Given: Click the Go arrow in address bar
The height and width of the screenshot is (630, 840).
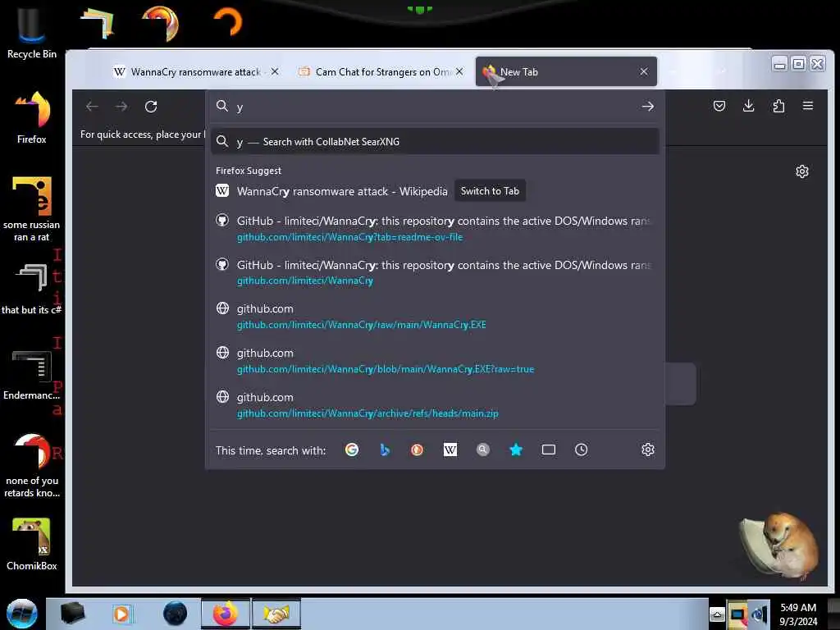Looking at the screenshot, I should (x=648, y=107).
